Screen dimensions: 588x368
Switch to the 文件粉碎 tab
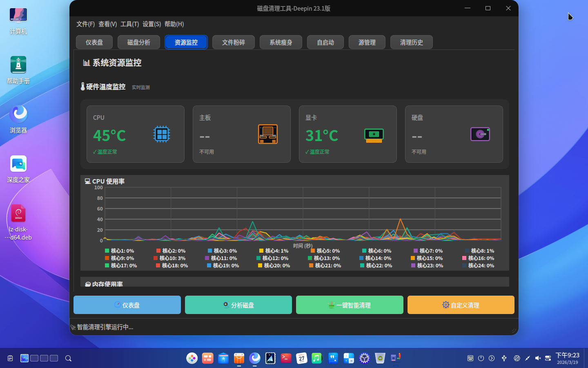coord(234,42)
